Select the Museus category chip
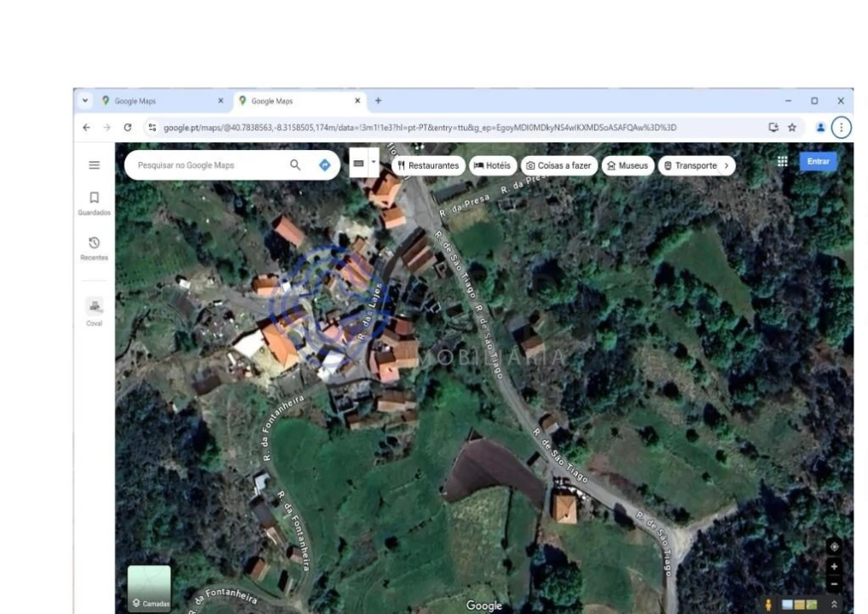This screenshot has height=614, width=868. coord(628,165)
